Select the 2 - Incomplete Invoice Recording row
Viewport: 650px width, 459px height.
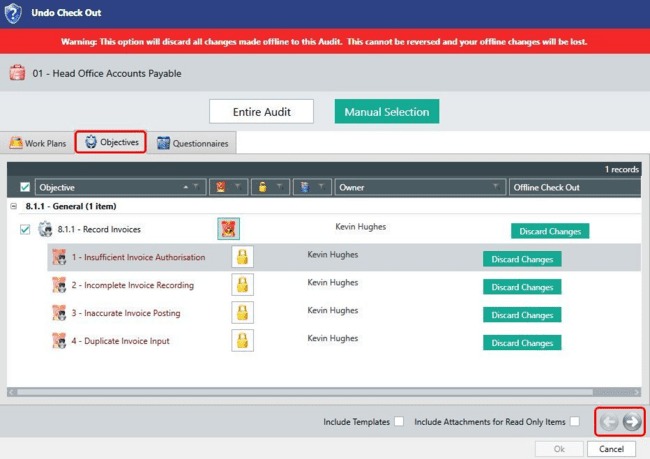point(344,285)
